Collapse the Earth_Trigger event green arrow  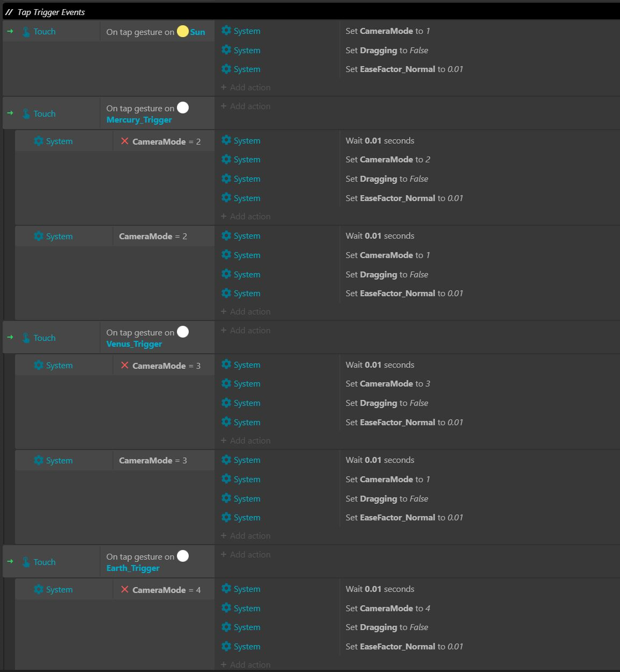click(10, 561)
